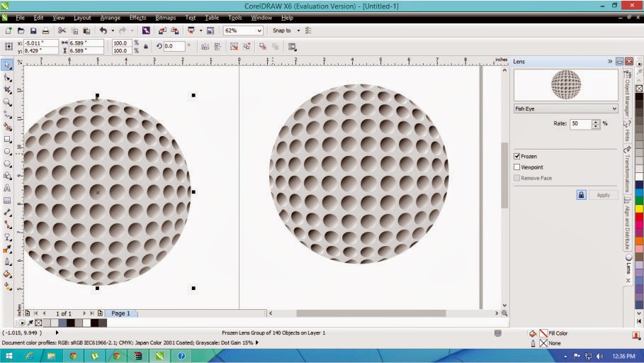Screen dimensions: 644x363
Task: Click the Open folder icon
Action: click(x=21, y=30)
